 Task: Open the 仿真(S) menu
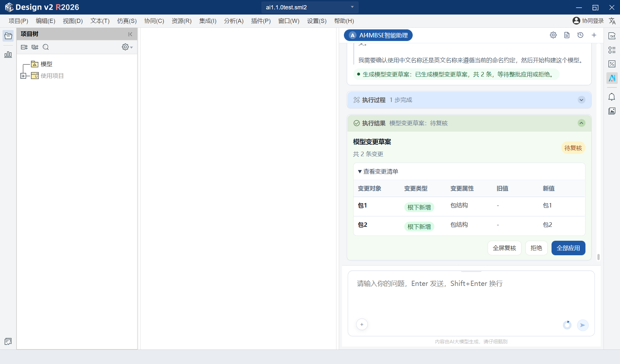click(127, 21)
